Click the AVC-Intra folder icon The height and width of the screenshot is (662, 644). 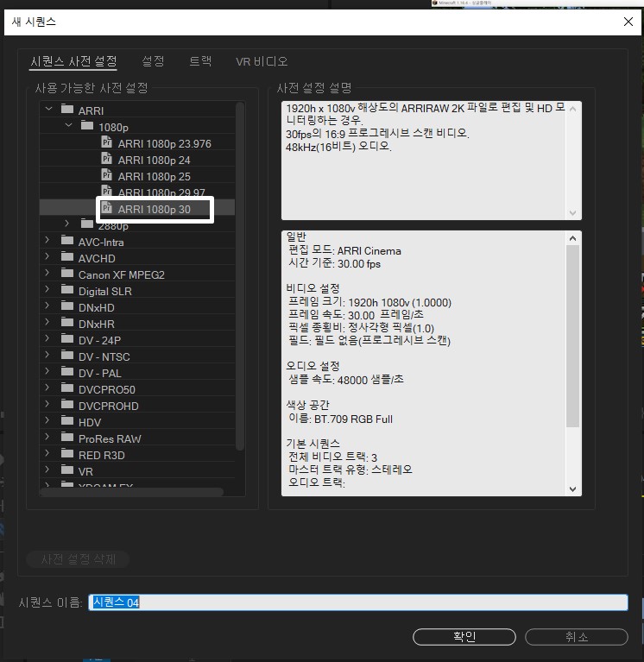point(67,241)
